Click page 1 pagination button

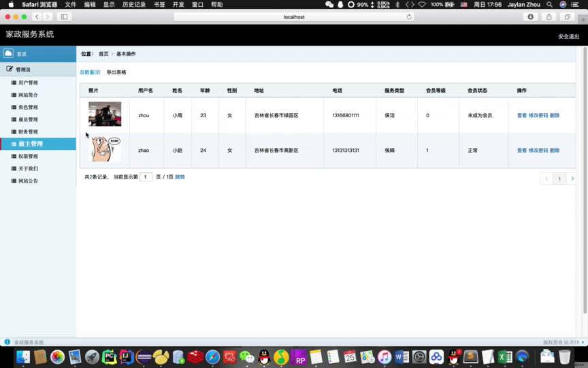pyautogui.click(x=559, y=179)
